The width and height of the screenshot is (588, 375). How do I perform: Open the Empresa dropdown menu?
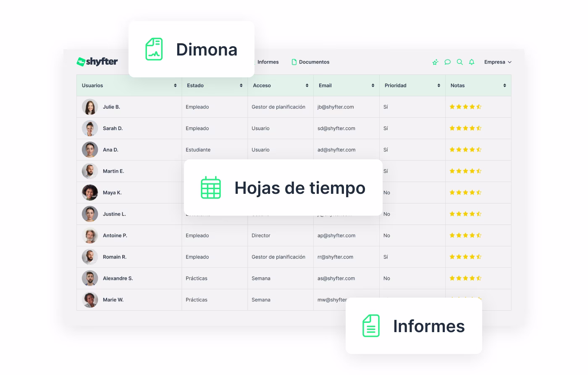pos(498,62)
